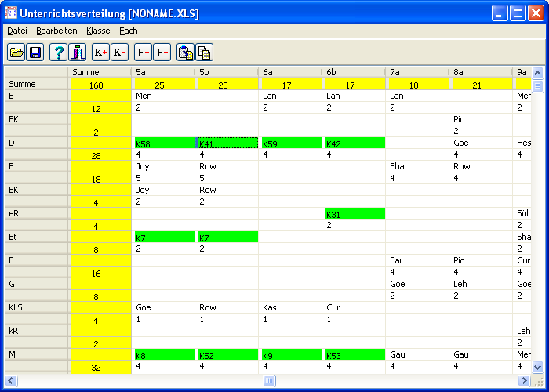Open the Fach menu
The image size is (549, 392).
129,31
